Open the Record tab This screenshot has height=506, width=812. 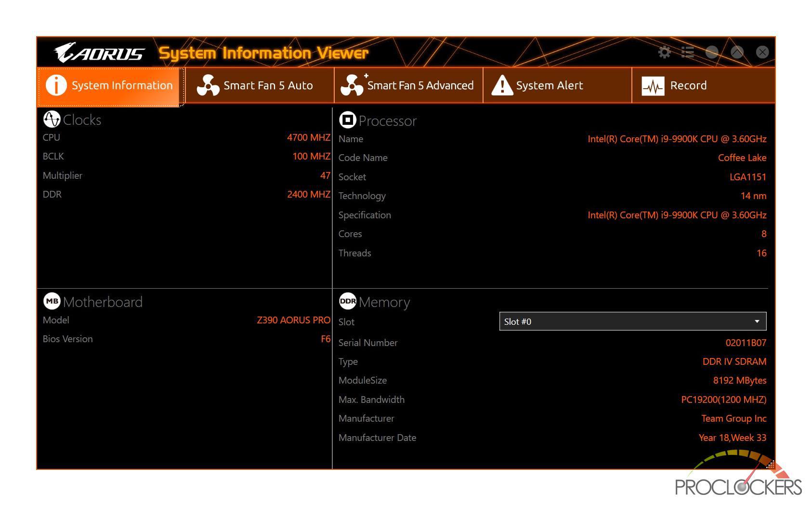tap(704, 86)
